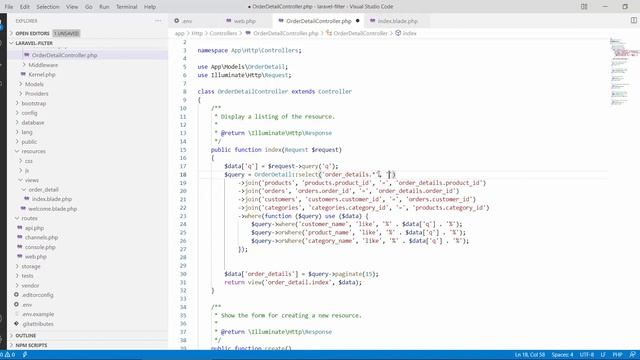640x360 pixels.
Task: Collapse the routes folder
Action: (x=17, y=218)
